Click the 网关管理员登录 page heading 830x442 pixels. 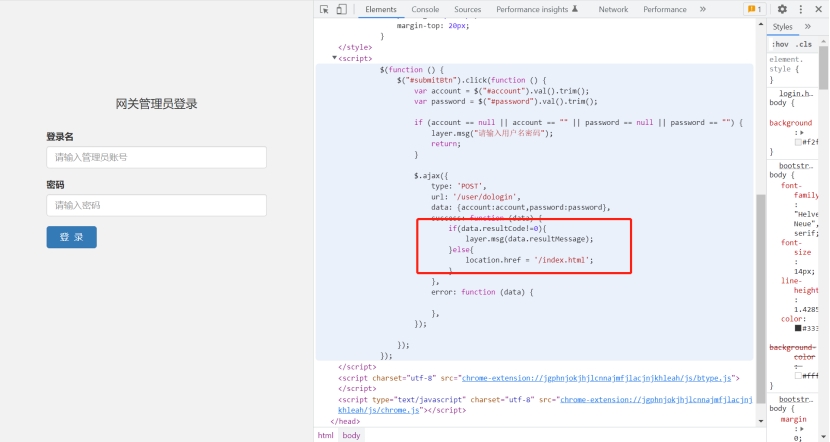click(156, 104)
